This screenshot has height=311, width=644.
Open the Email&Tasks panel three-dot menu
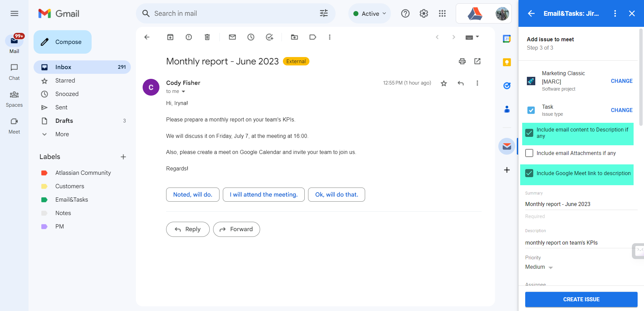[x=615, y=13]
